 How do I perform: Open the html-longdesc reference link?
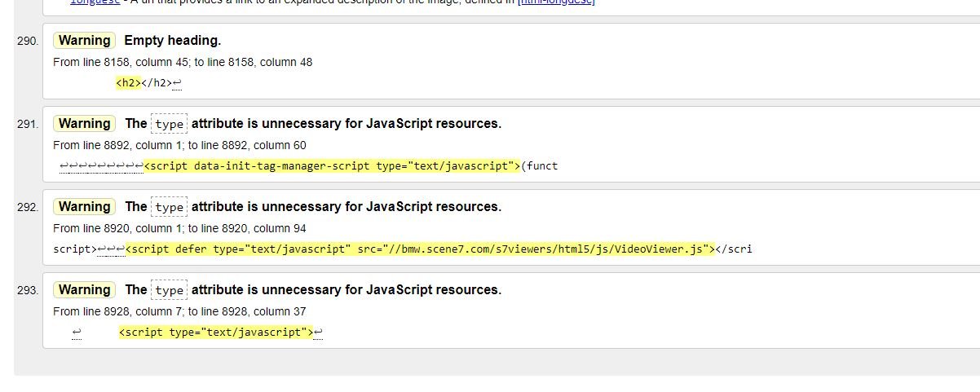(556, 2)
